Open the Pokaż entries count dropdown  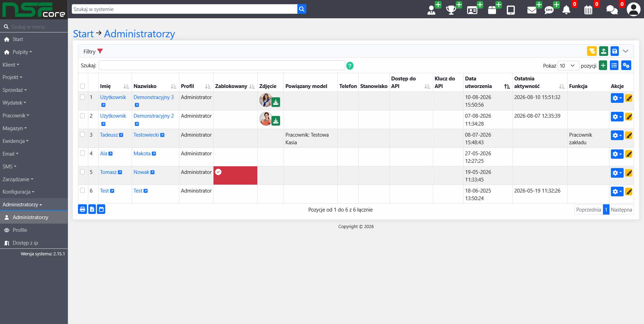point(568,66)
